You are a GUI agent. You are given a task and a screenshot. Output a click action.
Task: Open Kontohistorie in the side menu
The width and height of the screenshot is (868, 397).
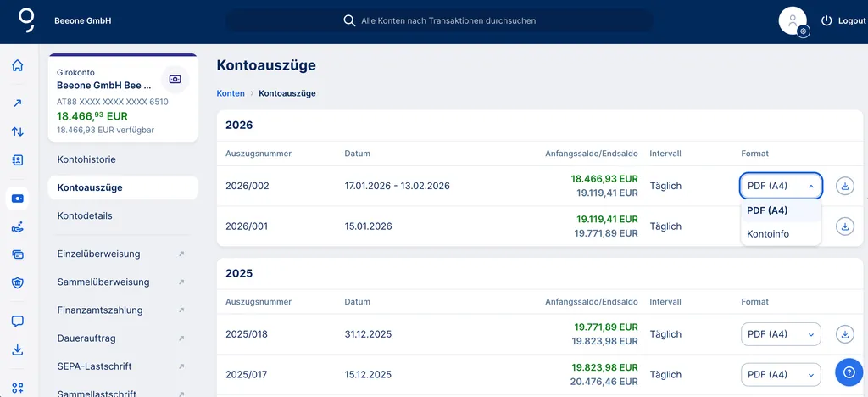(x=86, y=159)
